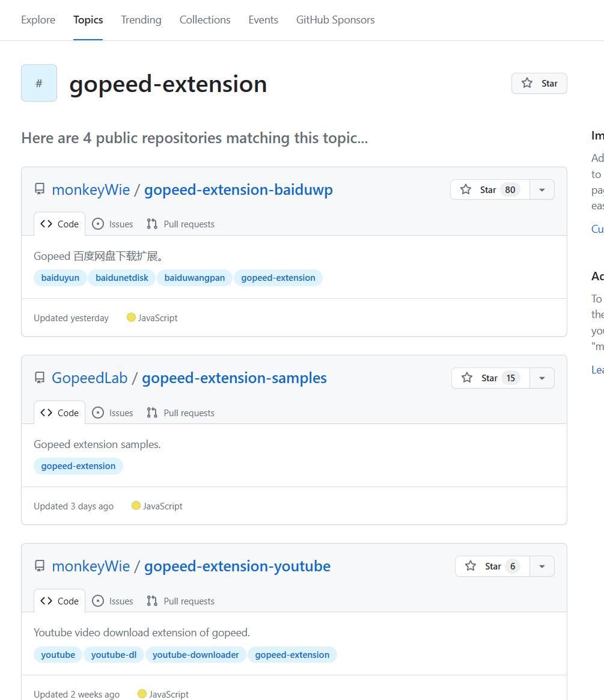Open the gopeed-extension-youtube repository link
604x700 pixels.
pyautogui.click(x=237, y=566)
